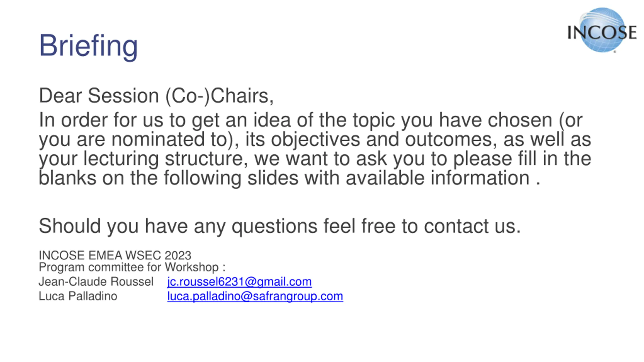Click the word "nominated" in the paragraph
Screen dimensions: 644x362
pos(158,140)
